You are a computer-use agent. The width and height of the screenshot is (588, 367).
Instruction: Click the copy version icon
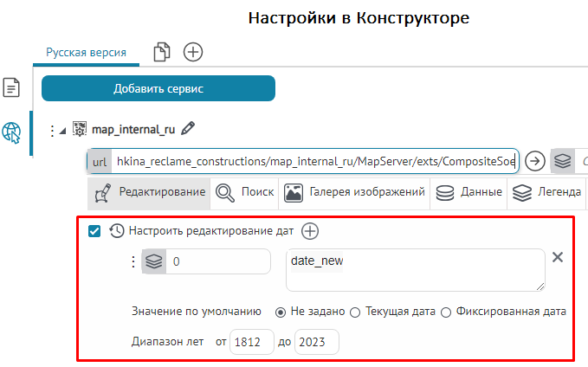coord(162,53)
